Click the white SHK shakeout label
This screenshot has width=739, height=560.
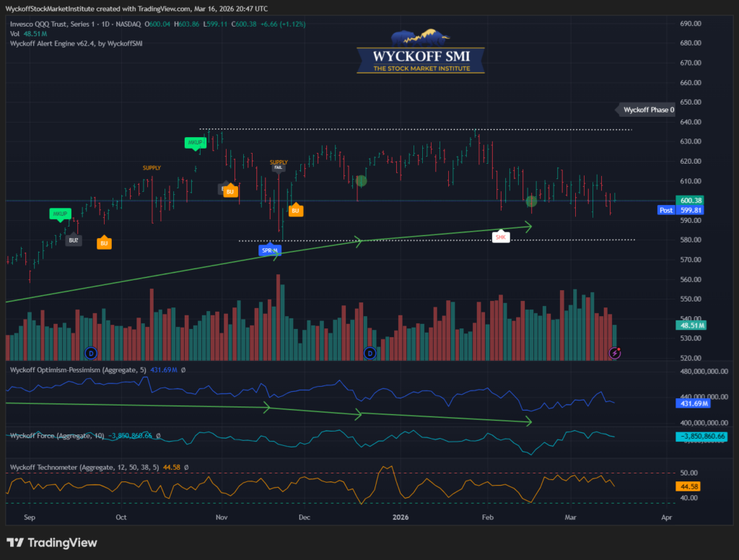click(x=501, y=237)
